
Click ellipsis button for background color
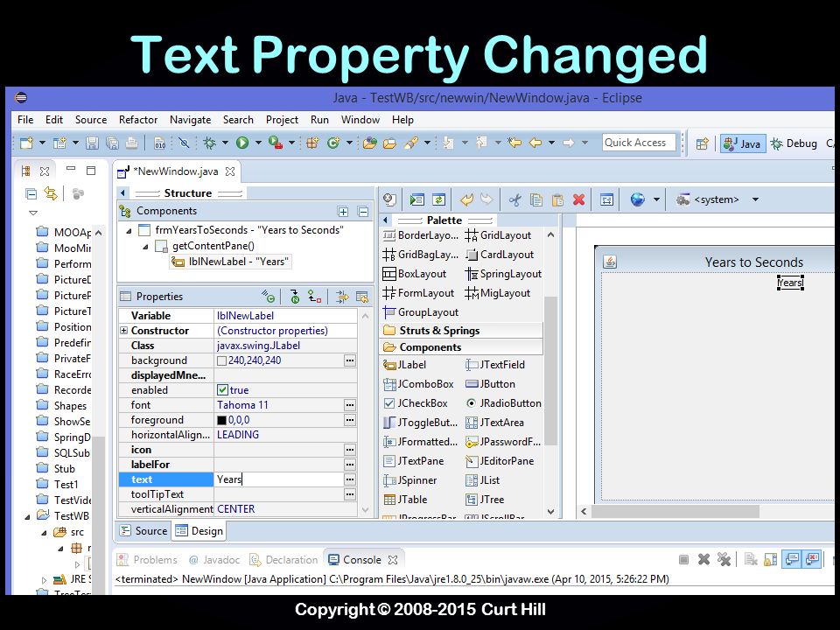click(350, 360)
